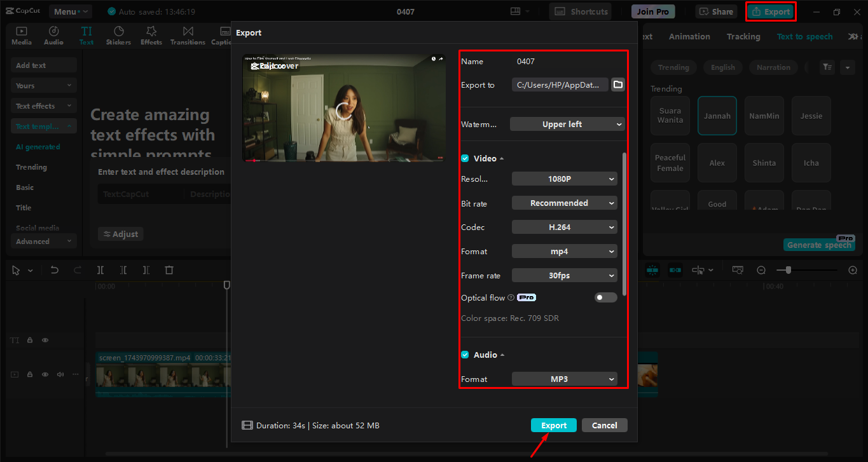Click the Undo arrow in timeline toolbar
The height and width of the screenshot is (462, 868).
(x=55, y=270)
